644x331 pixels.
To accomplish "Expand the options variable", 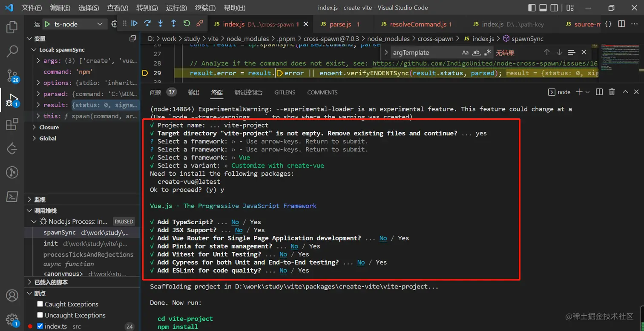I will [38, 83].
